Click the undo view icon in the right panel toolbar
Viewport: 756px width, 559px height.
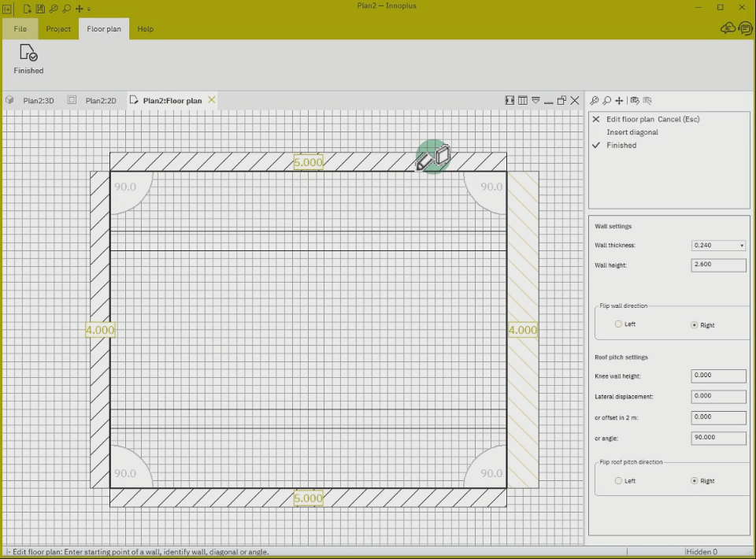(635, 100)
